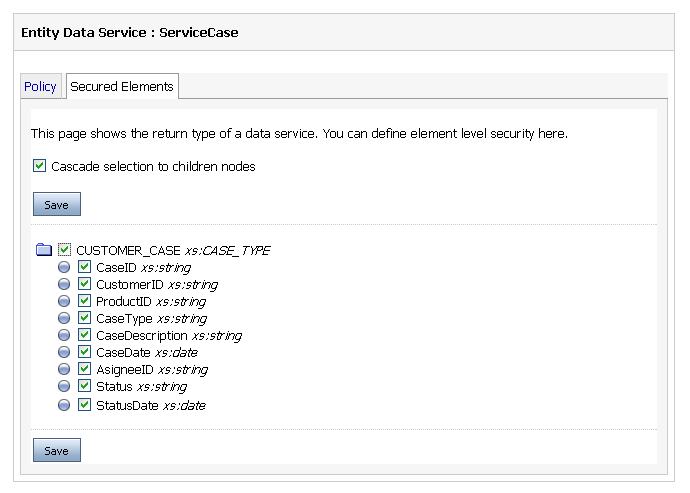Switch to the Policy tab
690x493 pixels.
tap(40, 87)
